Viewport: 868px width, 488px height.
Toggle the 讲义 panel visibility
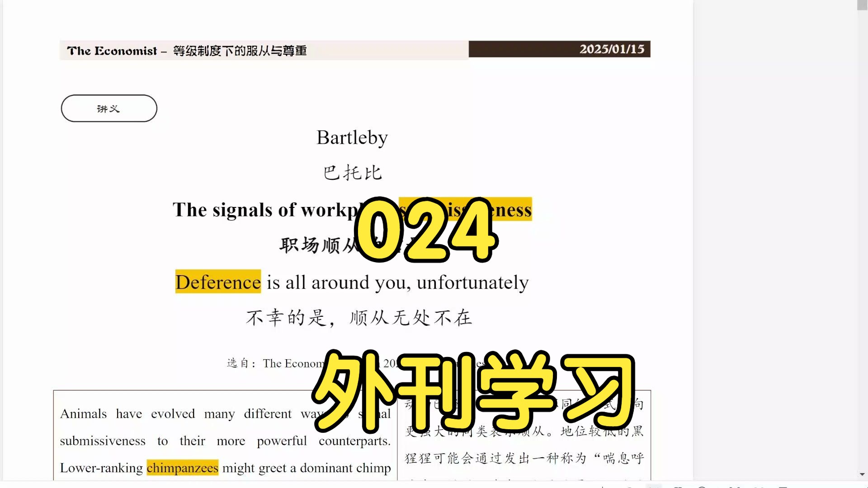pyautogui.click(x=109, y=108)
